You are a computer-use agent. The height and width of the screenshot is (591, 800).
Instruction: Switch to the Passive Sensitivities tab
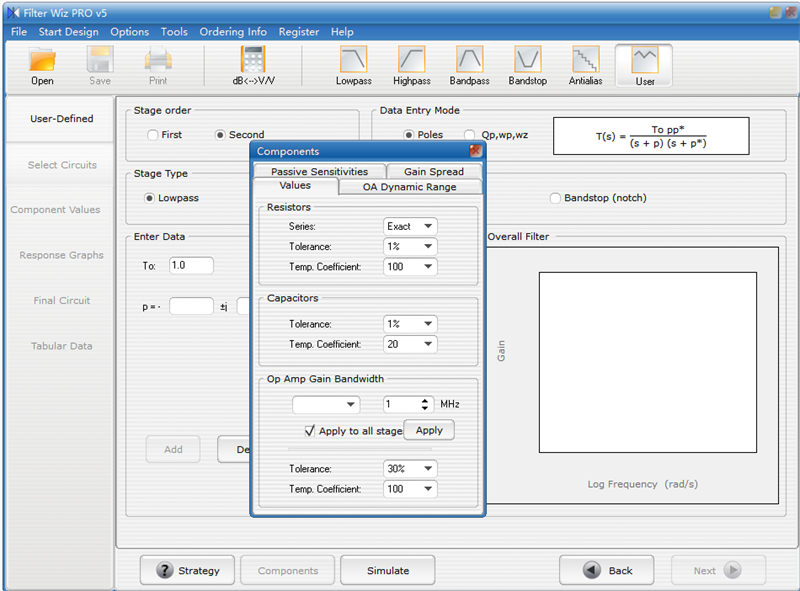point(319,171)
